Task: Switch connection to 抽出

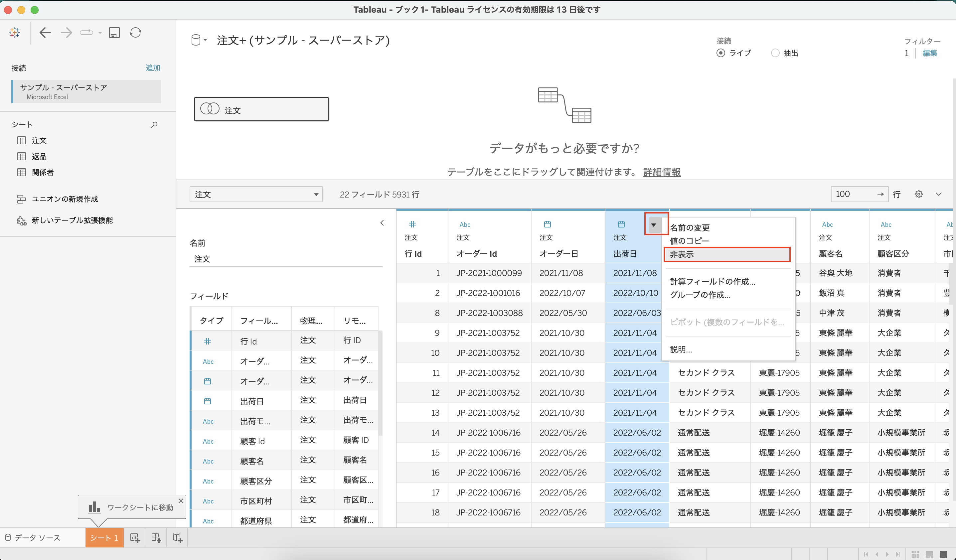Action: click(776, 53)
